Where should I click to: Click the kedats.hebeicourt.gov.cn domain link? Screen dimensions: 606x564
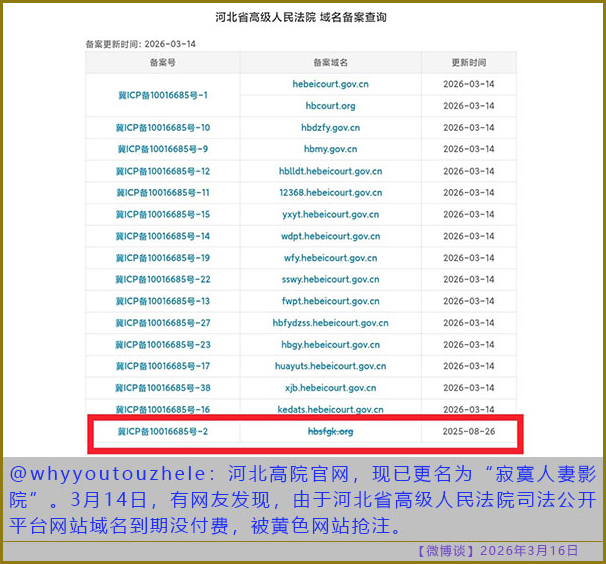point(330,409)
